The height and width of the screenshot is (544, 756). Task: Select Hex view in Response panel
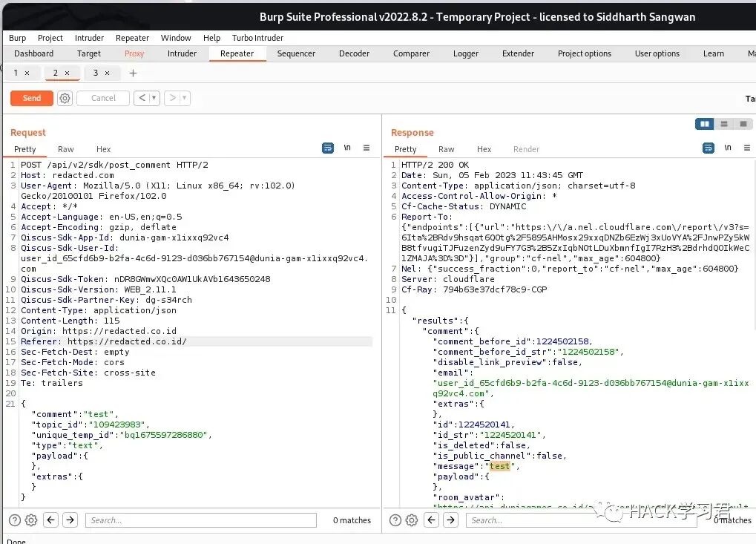coord(484,149)
